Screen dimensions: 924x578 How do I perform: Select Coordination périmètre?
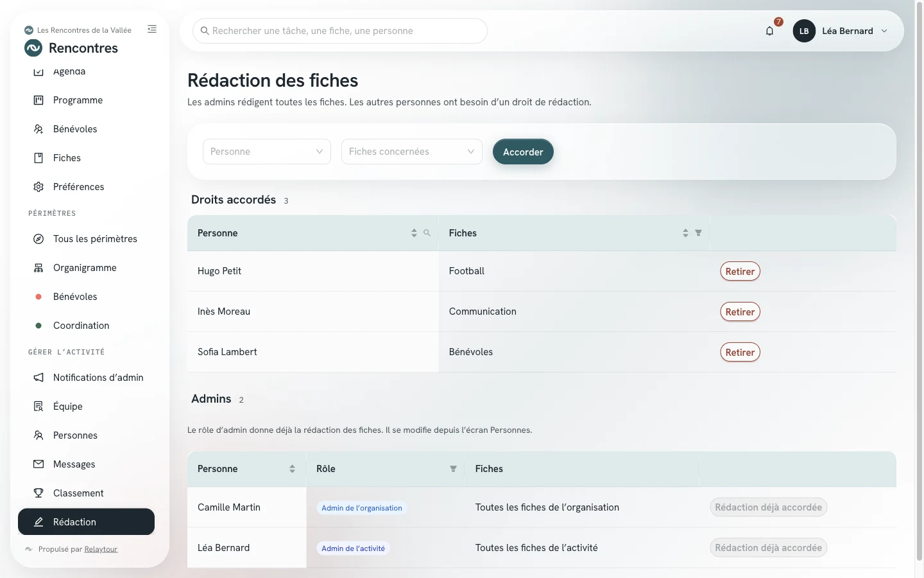[86, 326]
